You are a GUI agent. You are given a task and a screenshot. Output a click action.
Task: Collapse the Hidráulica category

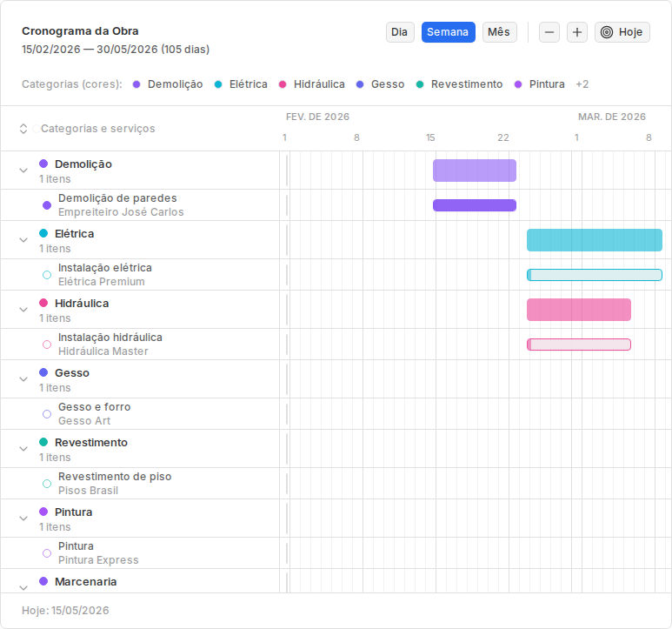(23, 310)
